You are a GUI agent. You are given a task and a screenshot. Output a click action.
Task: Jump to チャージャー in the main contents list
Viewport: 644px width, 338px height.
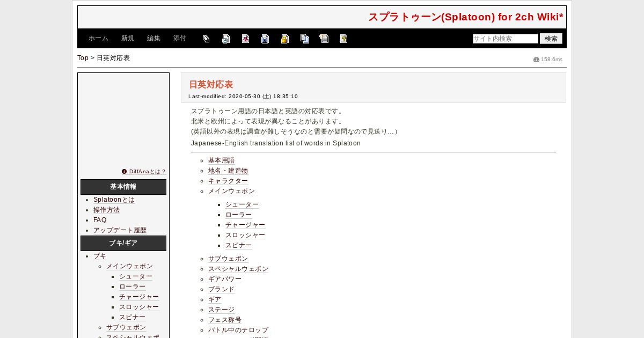coord(245,225)
